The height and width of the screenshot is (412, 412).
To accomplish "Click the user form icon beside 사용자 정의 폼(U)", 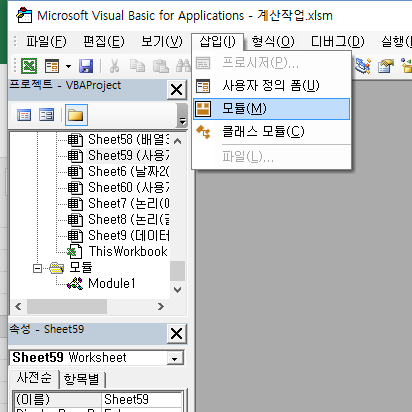I will [x=203, y=86].
